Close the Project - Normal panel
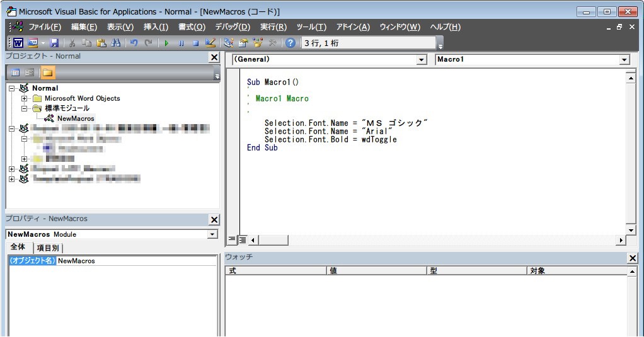This screenshot has height=337, width=644. (214, 57)
